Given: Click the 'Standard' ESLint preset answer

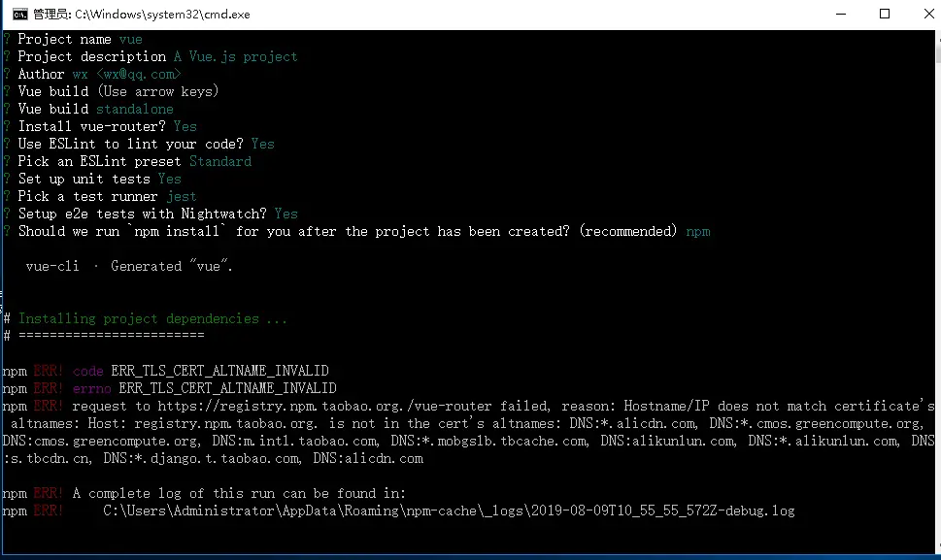Looking at the screenshot, I should 220,161.
